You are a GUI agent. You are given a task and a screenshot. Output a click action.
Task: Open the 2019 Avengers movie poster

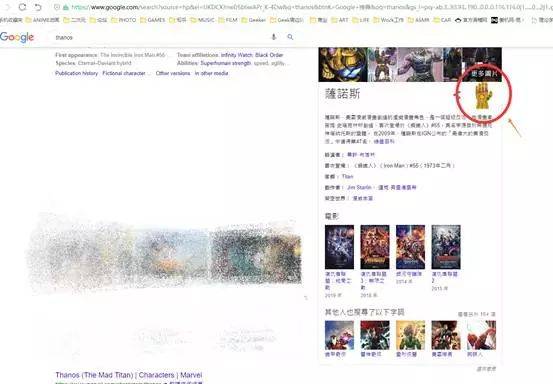pyautogui.click(x=339, y=247)
